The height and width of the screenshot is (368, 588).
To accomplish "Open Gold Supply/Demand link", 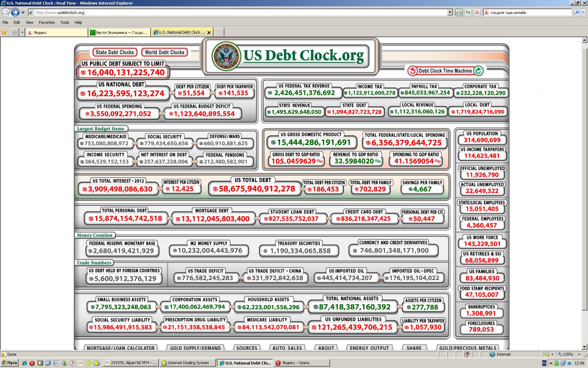I will [195, 348].
